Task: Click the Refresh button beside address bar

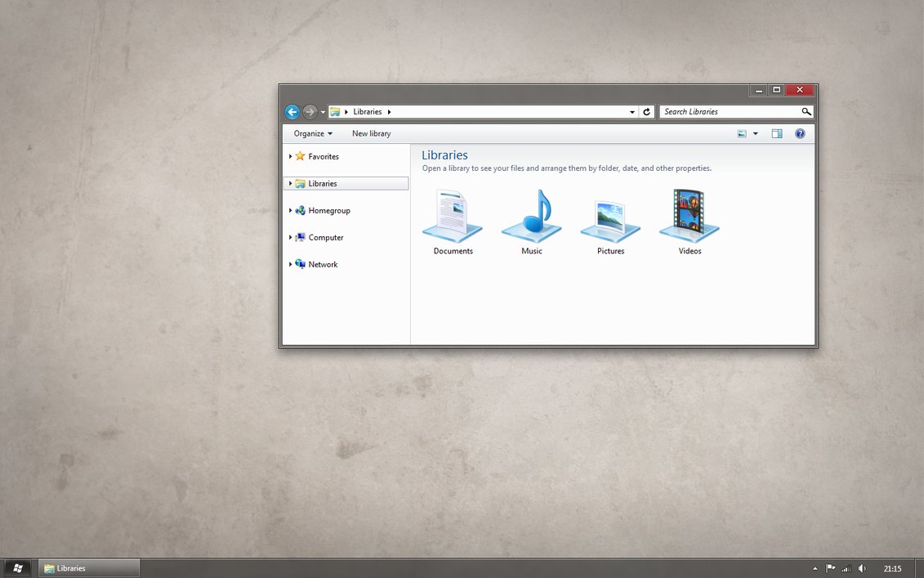Action: pos(647,112)
